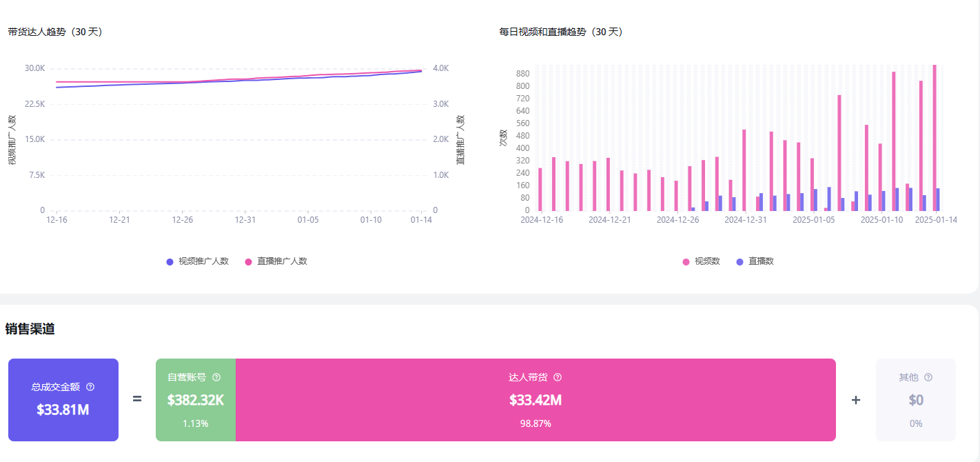
Task: Toggle 直播推广人数 legend series
Action: click(x=276, y=261)
